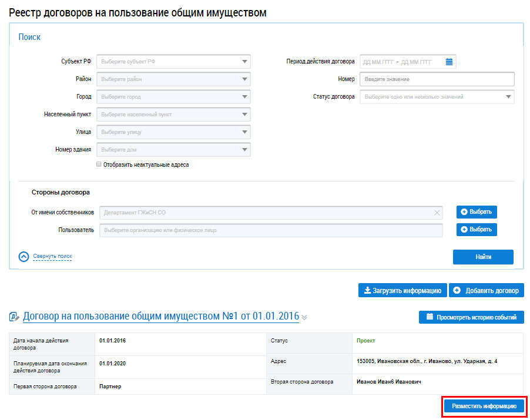The width and height of the screenshot is (530, 420).
Task: Click the 'Поиск' section heading
Action: pos(29,37)
